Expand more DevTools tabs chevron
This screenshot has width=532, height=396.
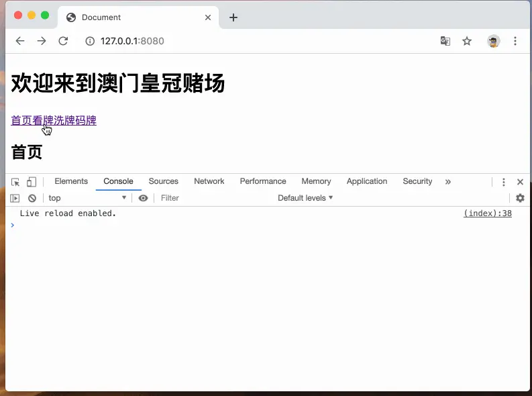[448, 182]
